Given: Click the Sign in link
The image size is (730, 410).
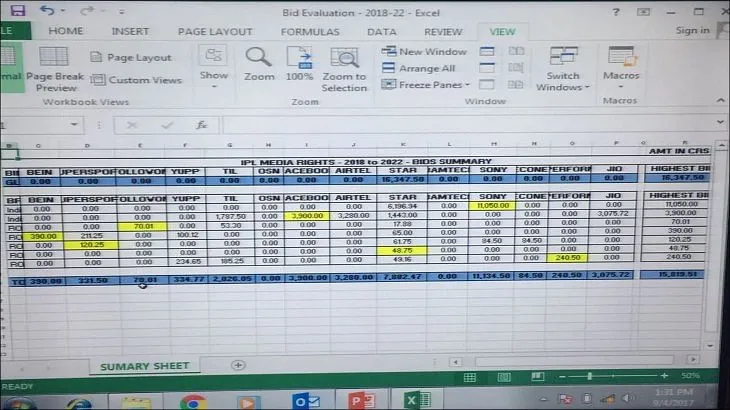Looking at the screenshot, I should pyautogui.click(x=693, y=30).
